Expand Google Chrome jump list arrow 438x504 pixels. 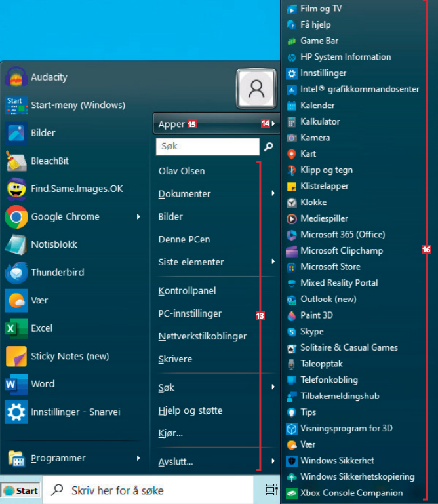pos(138,216)
